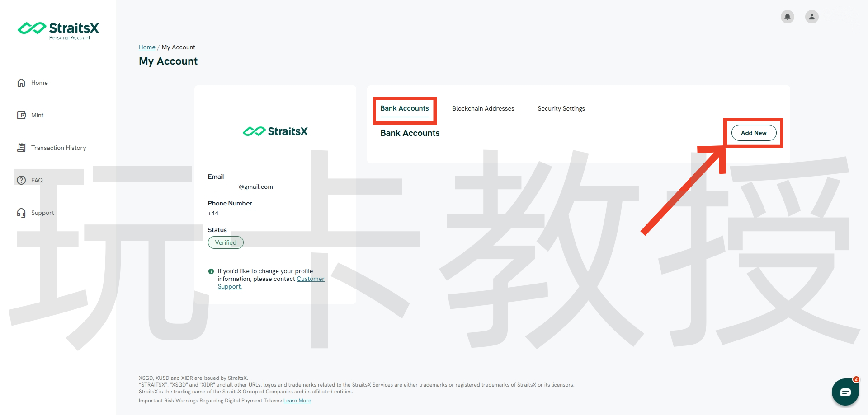This screenshot has width=868, height=415.
Task: Open the user profile icon menu
Action: [811, 17]
